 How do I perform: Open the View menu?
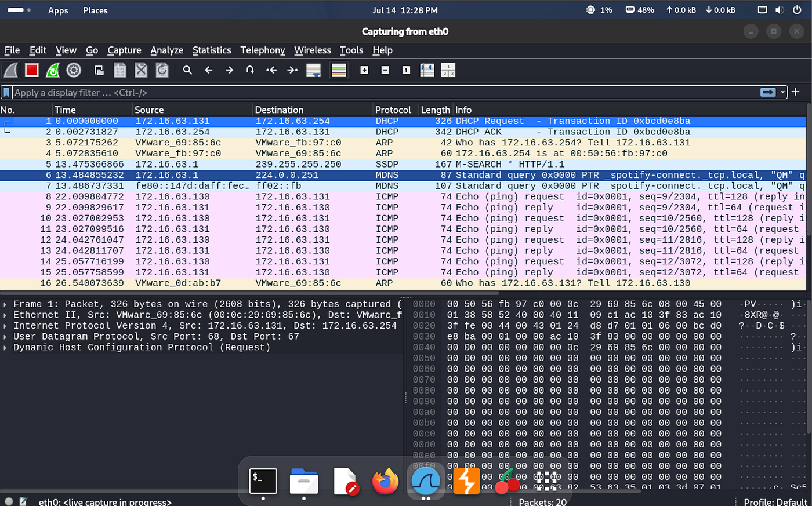(x=66, y=50)
